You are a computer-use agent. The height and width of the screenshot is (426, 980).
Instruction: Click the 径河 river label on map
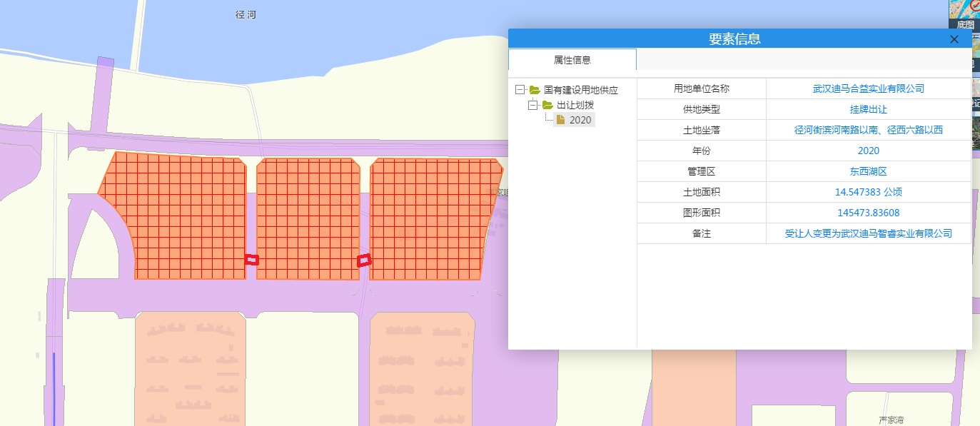[x=246, y=14]
